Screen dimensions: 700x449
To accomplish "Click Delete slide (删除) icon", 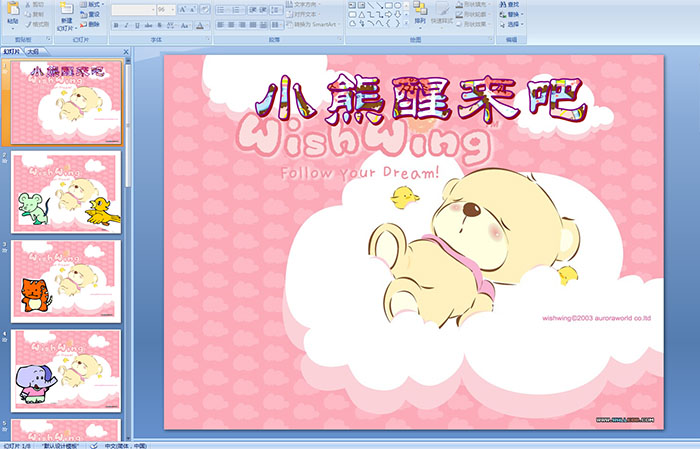I will coord(83,24).
